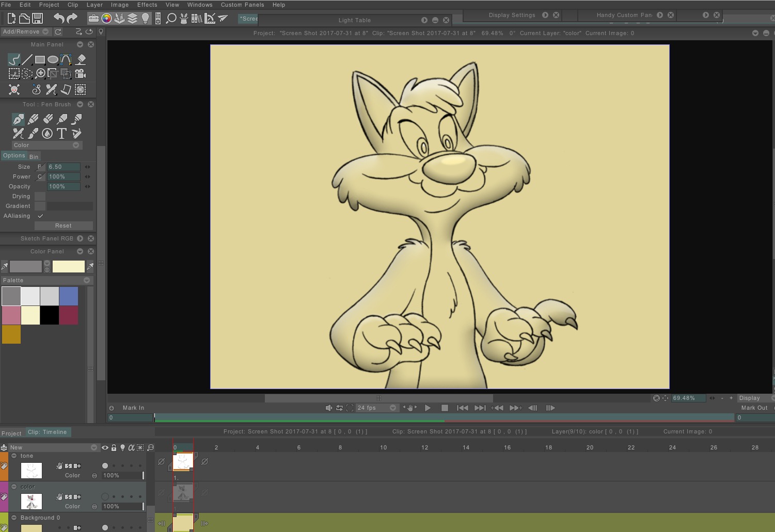Toggle the tone layer display circle
775x532 pixels.
coord(105,465)
